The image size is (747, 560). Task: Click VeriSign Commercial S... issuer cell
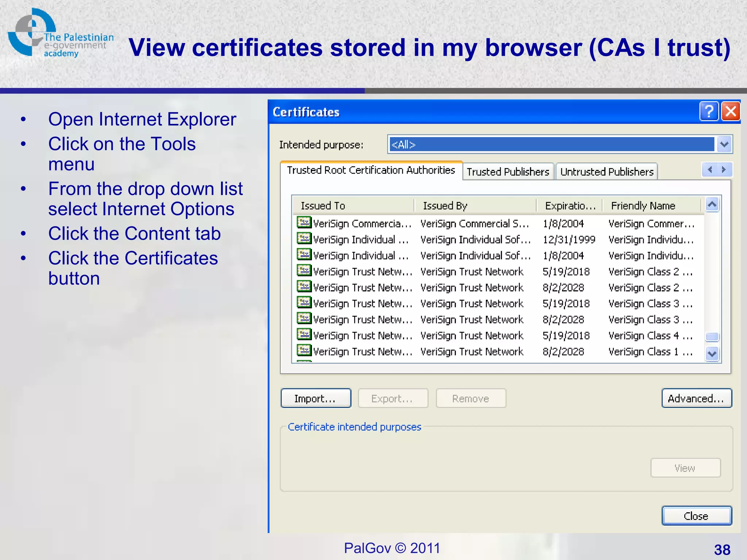pyautogui.click(x=475, y=223)
